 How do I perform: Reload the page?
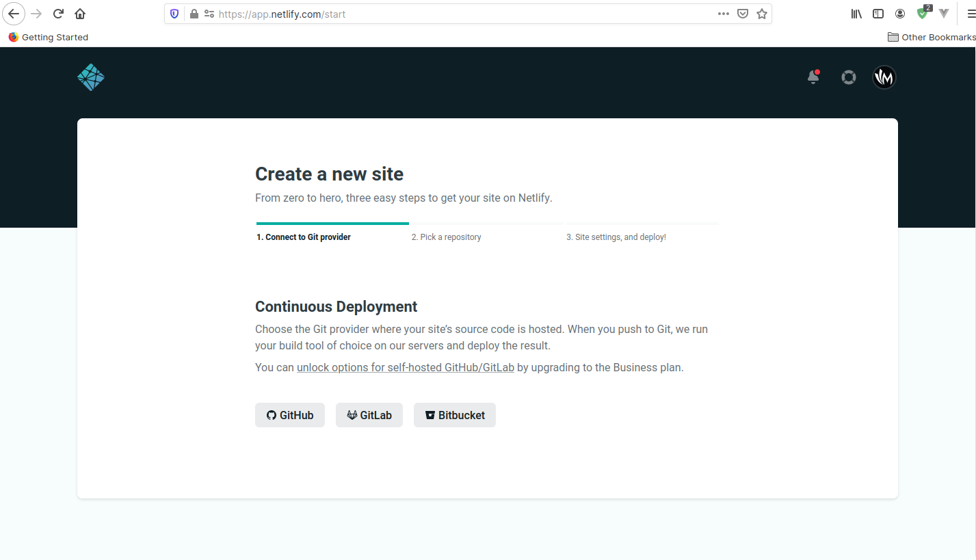[x=59, y=14]
